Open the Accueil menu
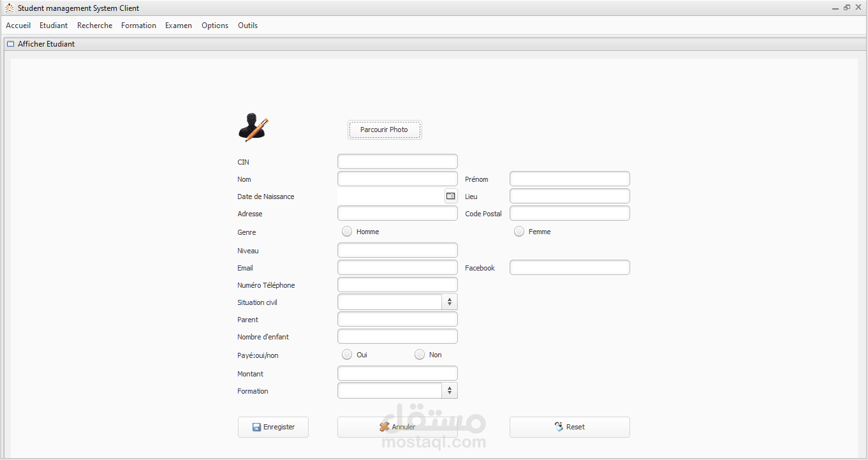The width and height of the screenshot is (868, 460). click(18, 26)
